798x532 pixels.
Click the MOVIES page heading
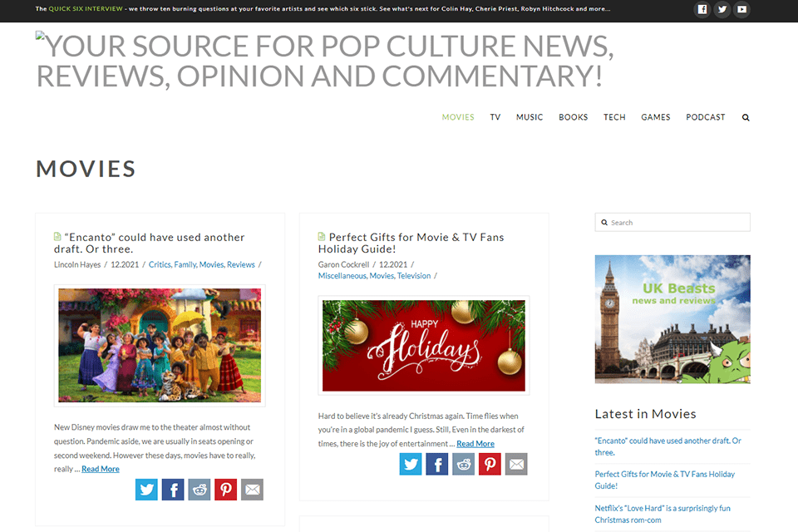tap(86, 169)
